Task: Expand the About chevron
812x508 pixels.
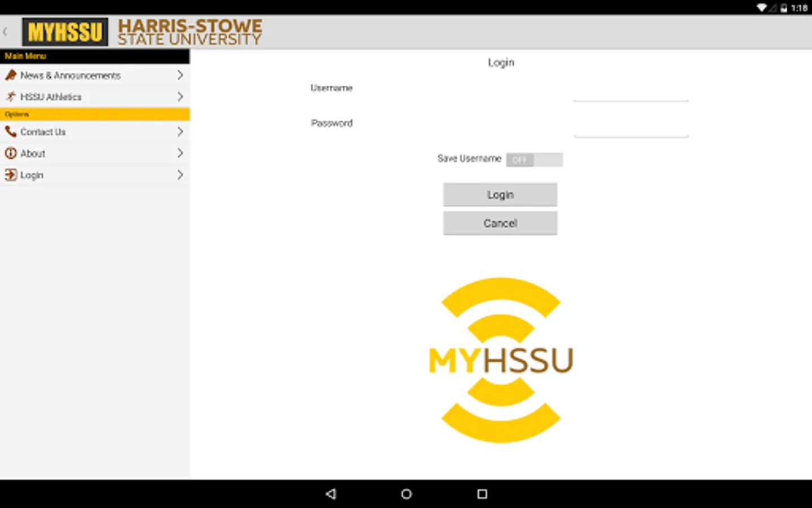Action: (x=180, y=153)
